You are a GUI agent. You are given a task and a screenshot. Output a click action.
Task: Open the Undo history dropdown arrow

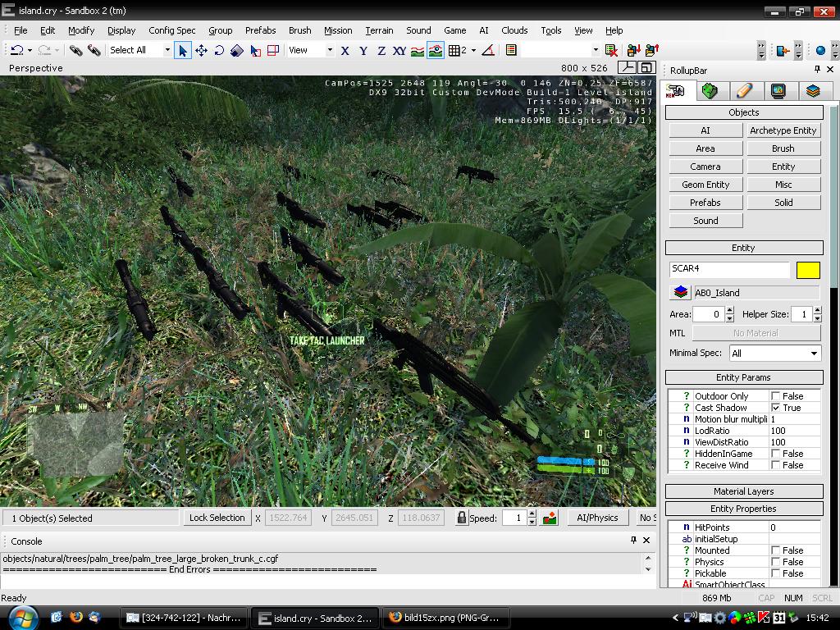(x=30, y=50)
